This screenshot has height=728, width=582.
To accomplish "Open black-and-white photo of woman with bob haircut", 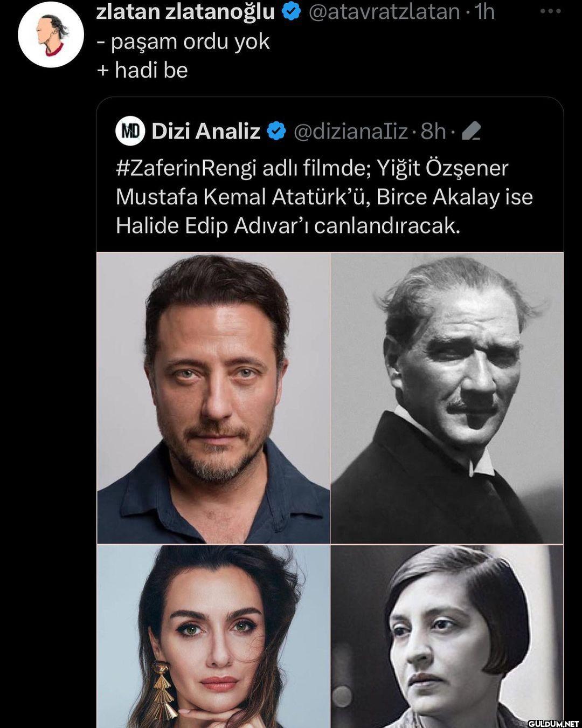I will click(x=447, y=636).
